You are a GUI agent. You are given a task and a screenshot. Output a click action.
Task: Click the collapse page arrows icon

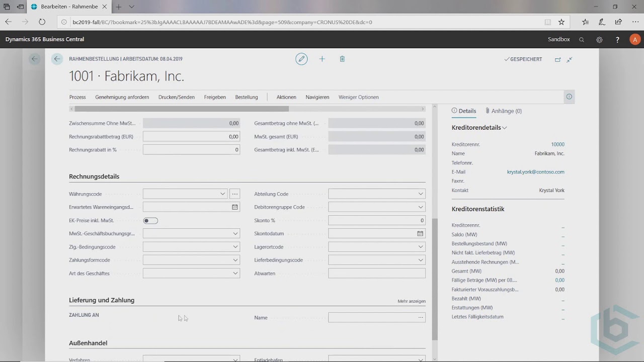click(570, 59)
